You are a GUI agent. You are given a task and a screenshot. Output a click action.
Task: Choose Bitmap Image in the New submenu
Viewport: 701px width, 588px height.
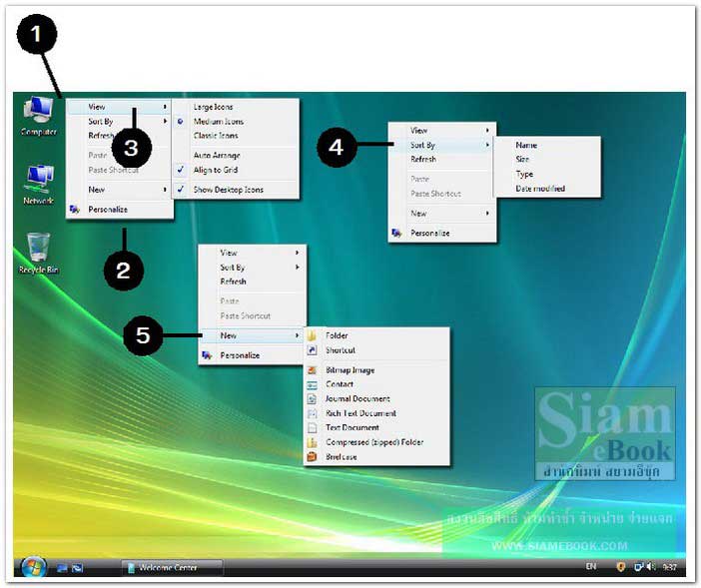click(x=376, y=370)
